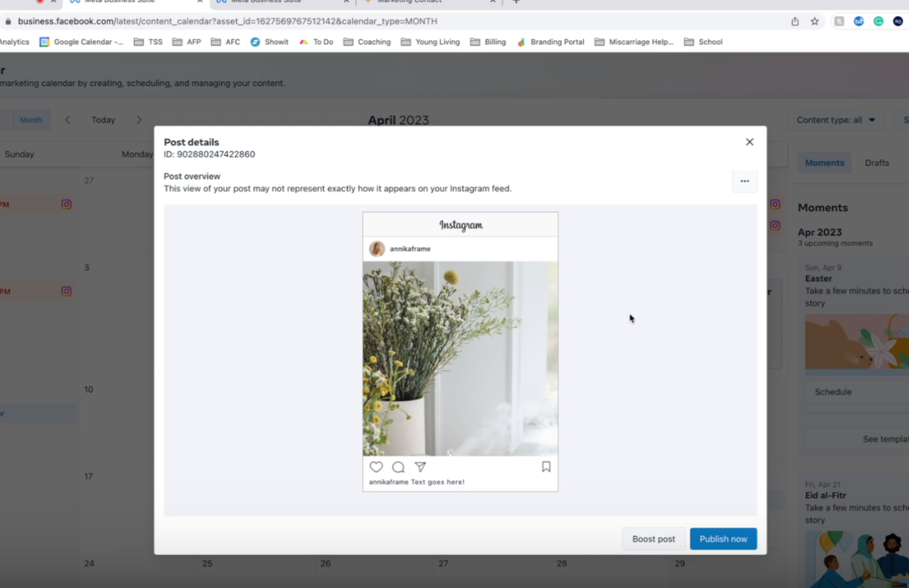
Task: Click the Instagram icon on the calendar event
Action: coord(66,204)
